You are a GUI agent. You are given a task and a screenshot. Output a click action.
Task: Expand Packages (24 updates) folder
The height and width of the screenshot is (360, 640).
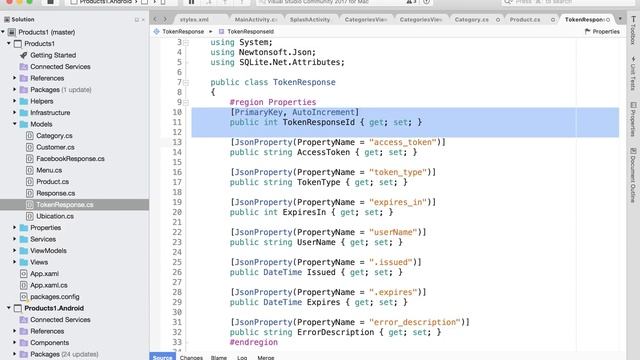coord(15,354)
